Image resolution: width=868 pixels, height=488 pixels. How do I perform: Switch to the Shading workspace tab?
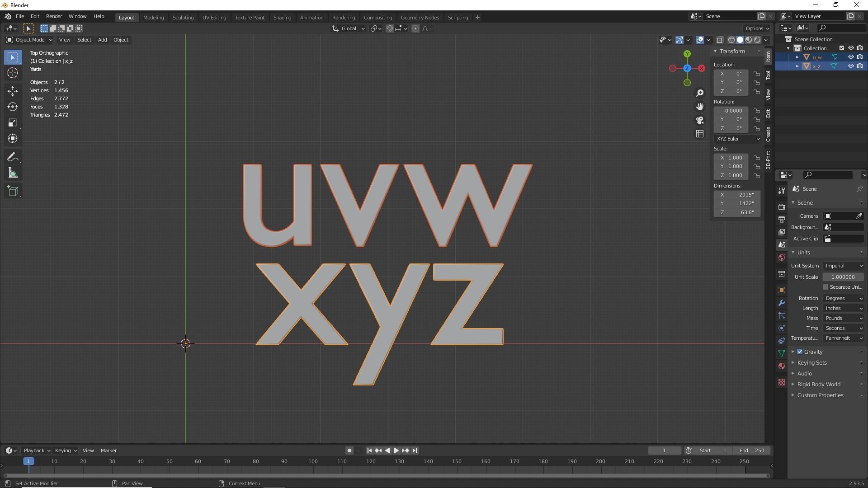point(282,18)
